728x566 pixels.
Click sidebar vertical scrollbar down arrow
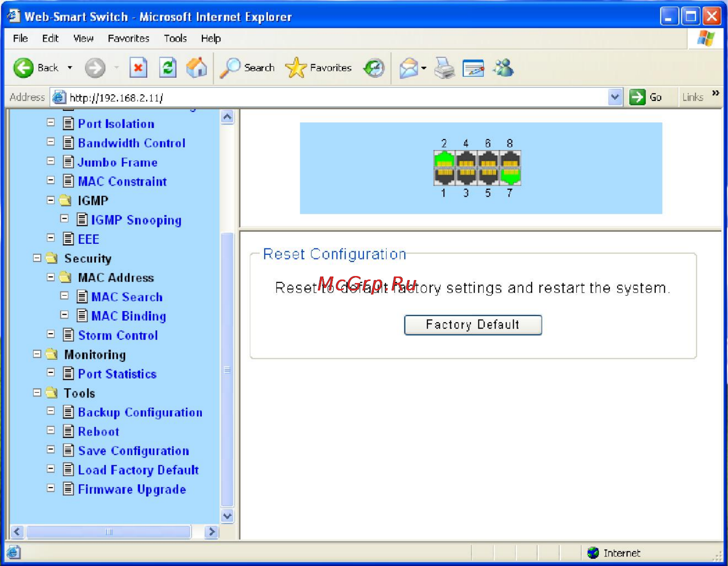click(227, 516)
